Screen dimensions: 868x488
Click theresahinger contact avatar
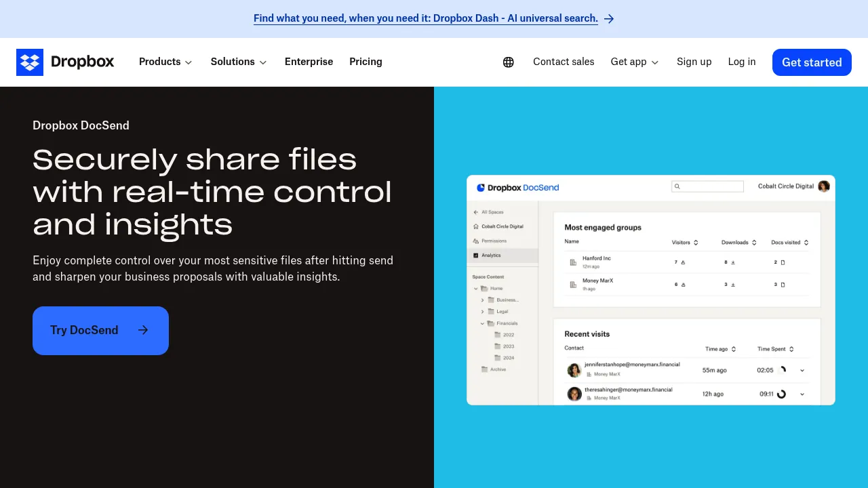point(574,394)
